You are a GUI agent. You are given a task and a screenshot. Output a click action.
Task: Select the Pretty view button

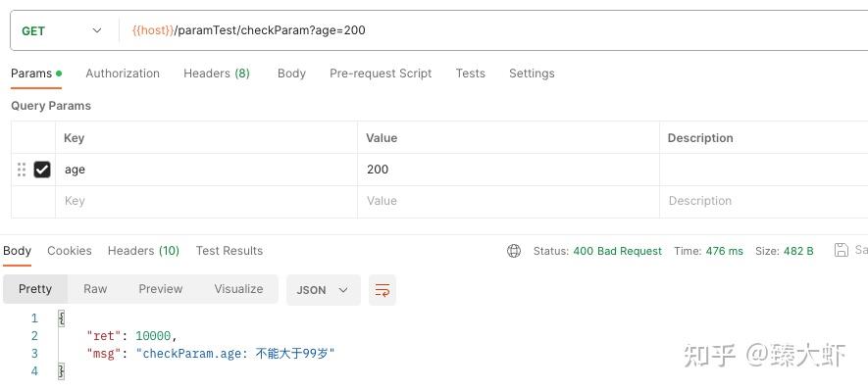click(x=35, y=289)
